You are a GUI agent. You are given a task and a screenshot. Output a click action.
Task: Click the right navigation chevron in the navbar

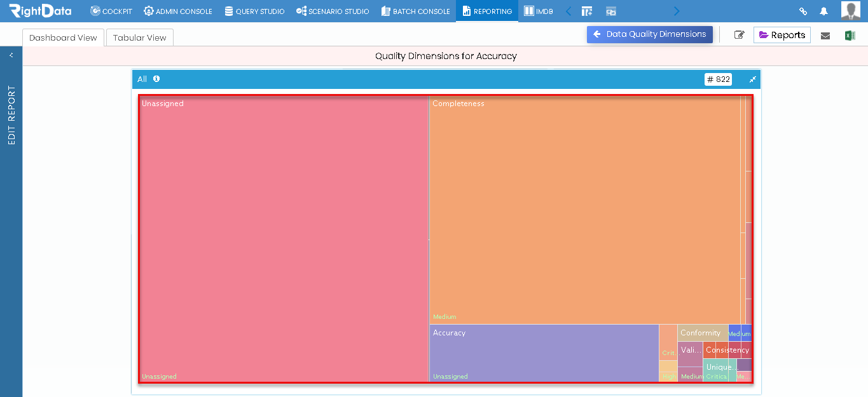(x=676, y=11)
